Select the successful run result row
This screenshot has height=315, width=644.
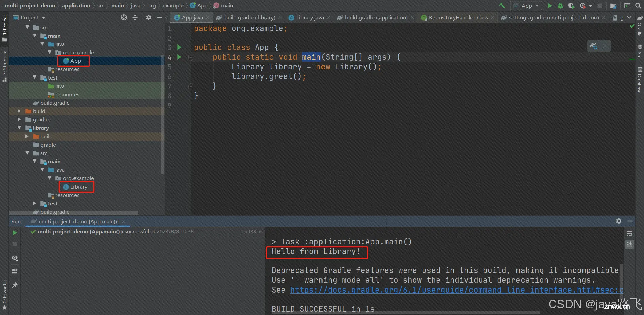(147, 231)
